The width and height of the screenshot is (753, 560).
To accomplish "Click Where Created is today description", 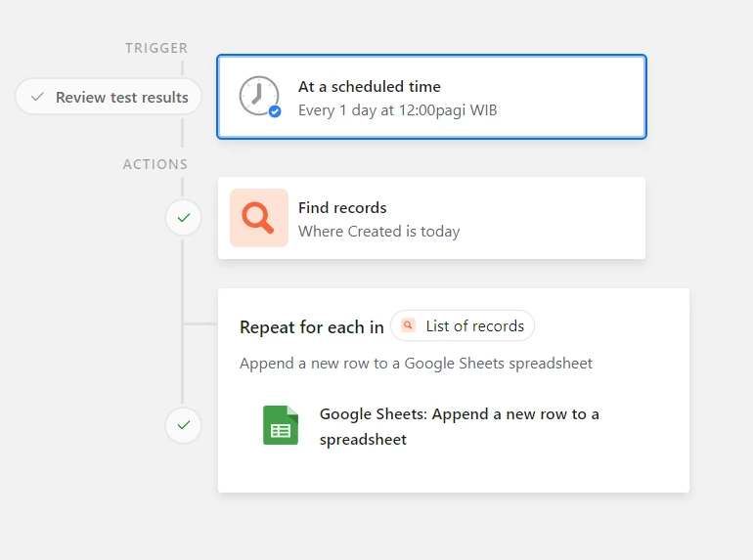I will (x=378, y=232).
